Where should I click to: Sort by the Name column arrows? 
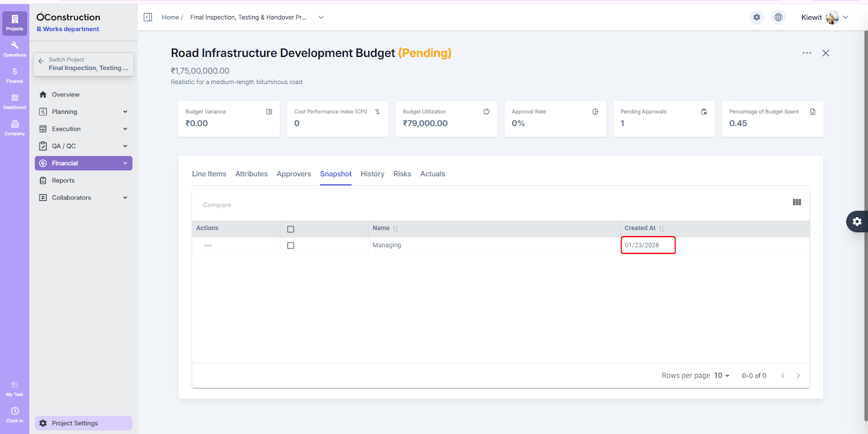coord(395,228)
